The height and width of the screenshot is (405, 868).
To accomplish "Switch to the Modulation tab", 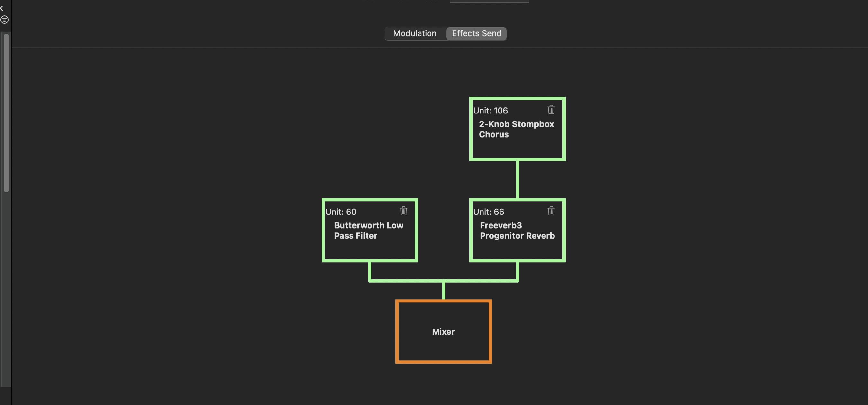I will click(x=415, y=33).
